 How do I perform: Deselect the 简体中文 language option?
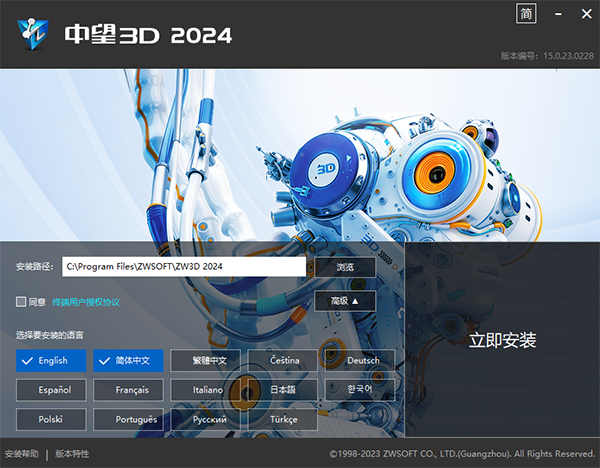129,360
